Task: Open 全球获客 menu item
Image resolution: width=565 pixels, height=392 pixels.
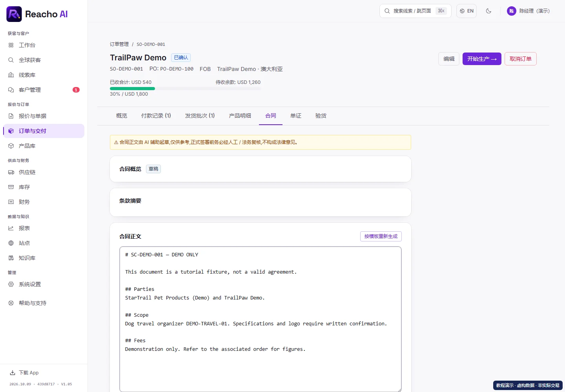Action: [44, 60]
